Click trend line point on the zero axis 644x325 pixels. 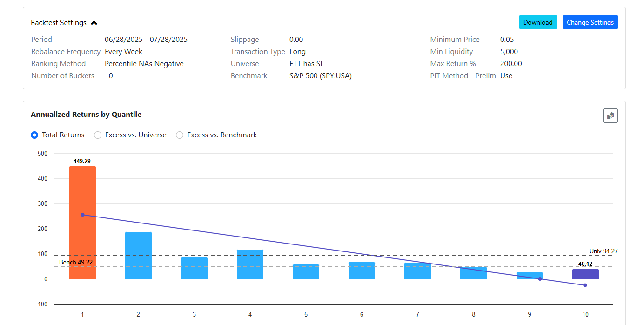pos(540,279)
